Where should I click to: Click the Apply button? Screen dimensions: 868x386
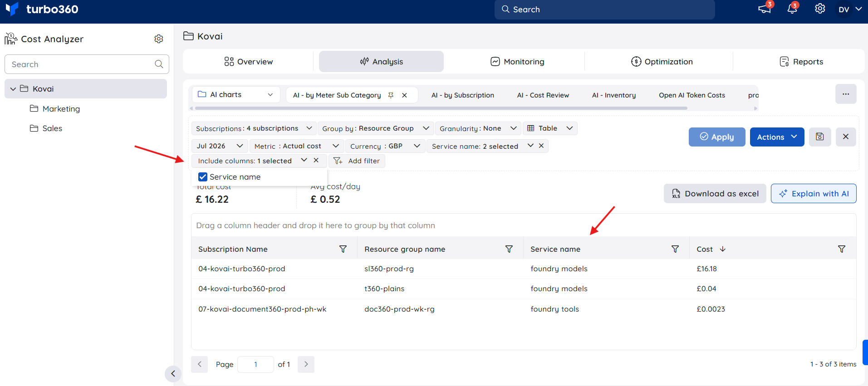point(717,137)
